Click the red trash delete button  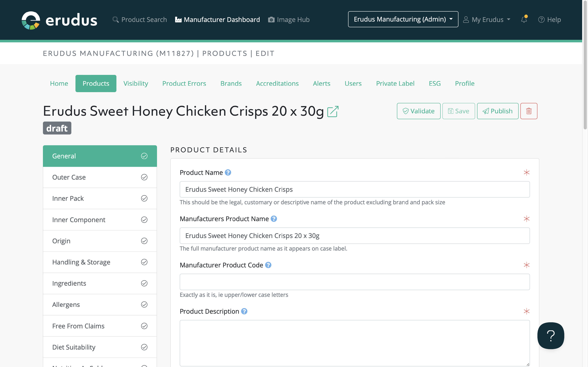click(529, 111)
